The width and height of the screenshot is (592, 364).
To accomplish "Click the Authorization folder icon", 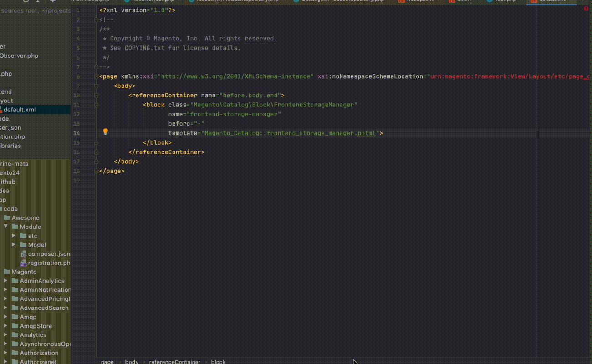I will click(15, 353).
